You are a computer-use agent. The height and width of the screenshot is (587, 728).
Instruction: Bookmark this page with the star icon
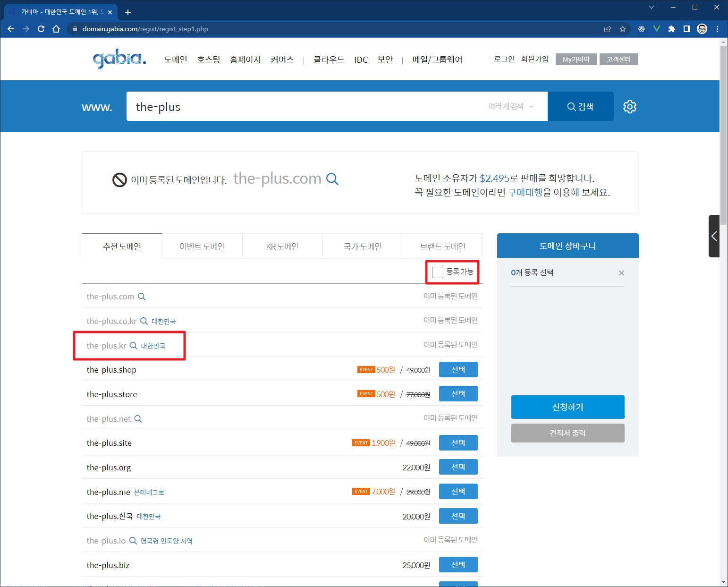pyautogui.click(x=623, y=29)
